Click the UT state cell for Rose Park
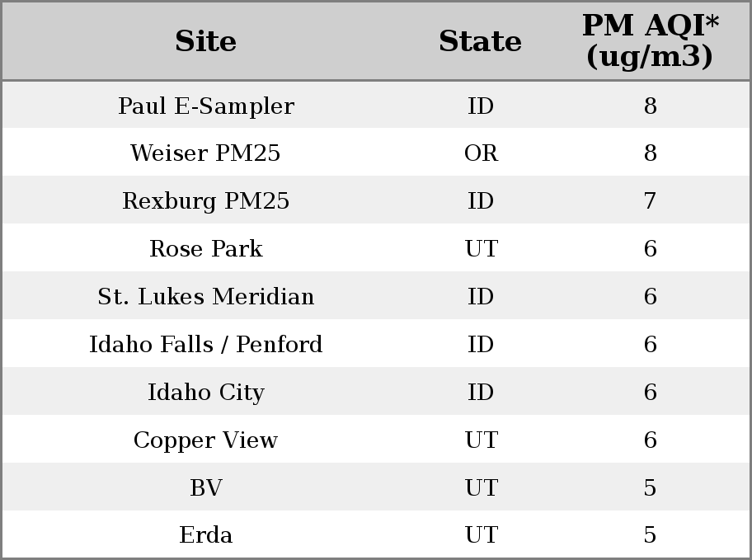The image size is (752, 560). (481, 248)
